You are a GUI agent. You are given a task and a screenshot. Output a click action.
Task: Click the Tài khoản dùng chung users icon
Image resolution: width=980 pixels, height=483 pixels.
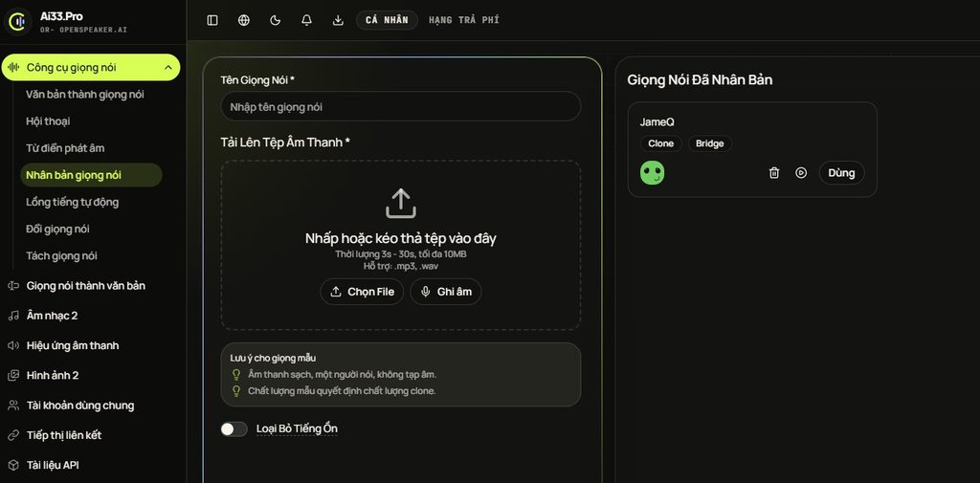[x=13, y=406]
